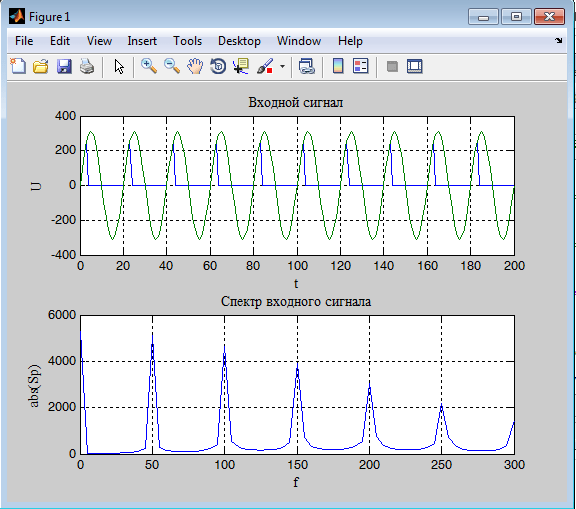This screenshot has height=509, width=576.
Task: Open the File menu
Action: [x=24, y=41]
